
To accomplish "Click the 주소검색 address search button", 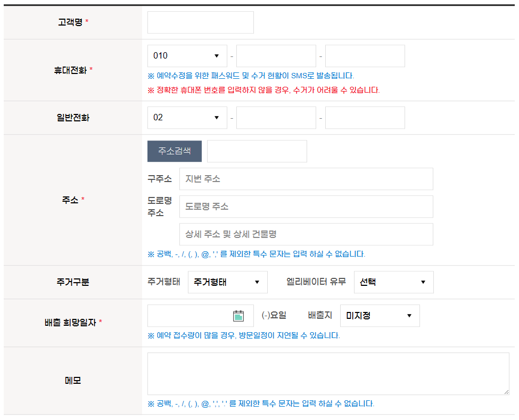I will point(174,151).
